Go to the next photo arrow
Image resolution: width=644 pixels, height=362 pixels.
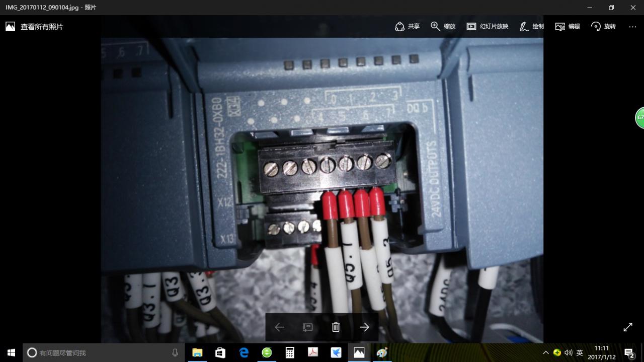pyautogui.click(x=364, y=327)
